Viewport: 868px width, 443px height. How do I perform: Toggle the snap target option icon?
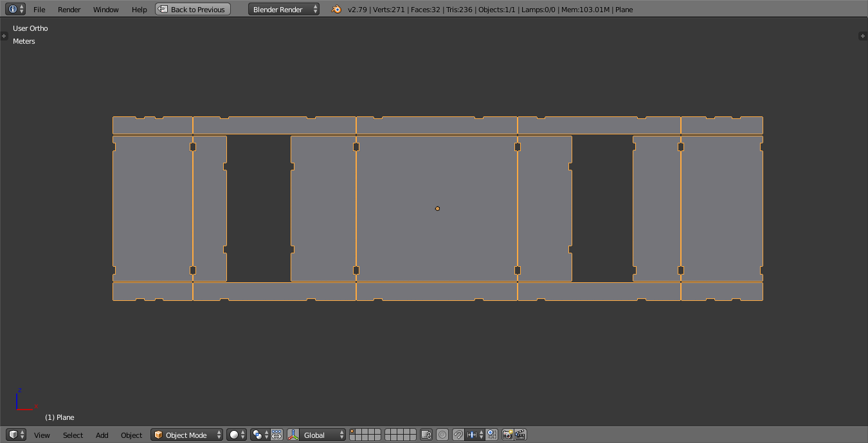[x=492, y=435]
